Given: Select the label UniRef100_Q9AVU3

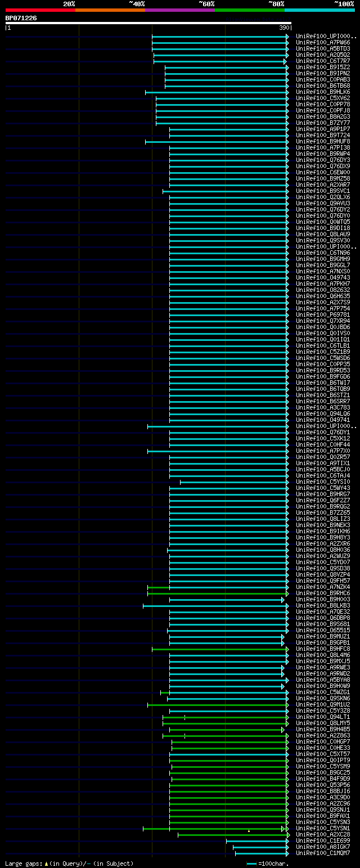Looking at the screenshot, I should pos(323,204).
